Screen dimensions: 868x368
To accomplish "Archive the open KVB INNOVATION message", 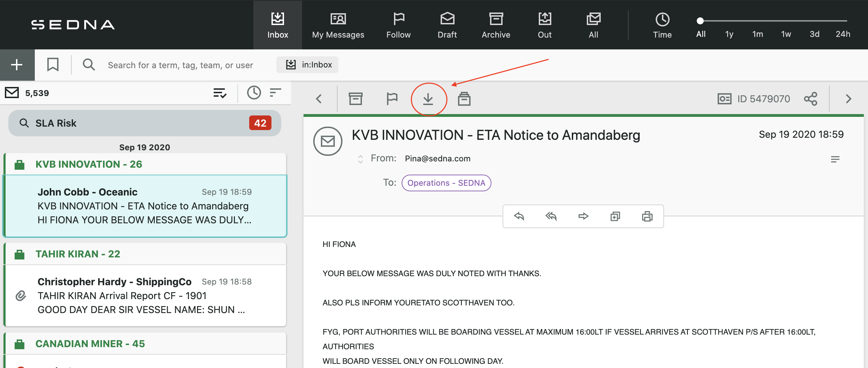I will pos(356,98).
